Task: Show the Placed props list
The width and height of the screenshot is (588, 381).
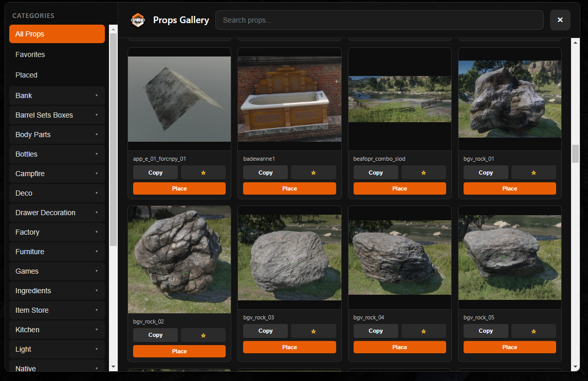Action: 57,75
